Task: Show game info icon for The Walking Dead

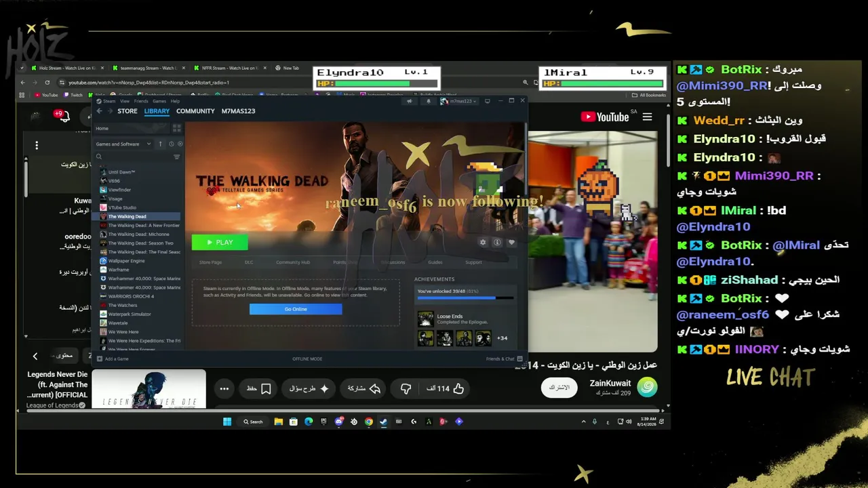Action: click(x=497, y=242)
